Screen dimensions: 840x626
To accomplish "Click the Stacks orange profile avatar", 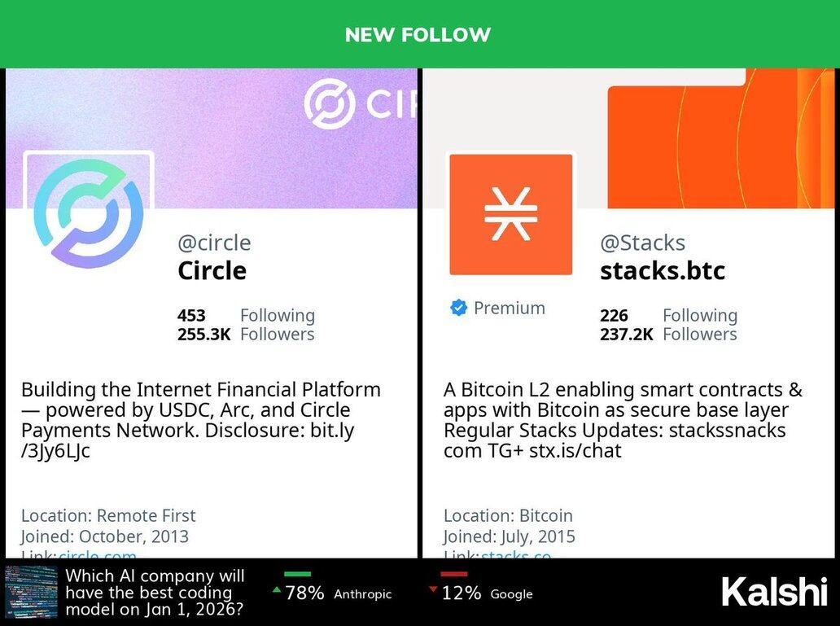I will pos(511,214).
